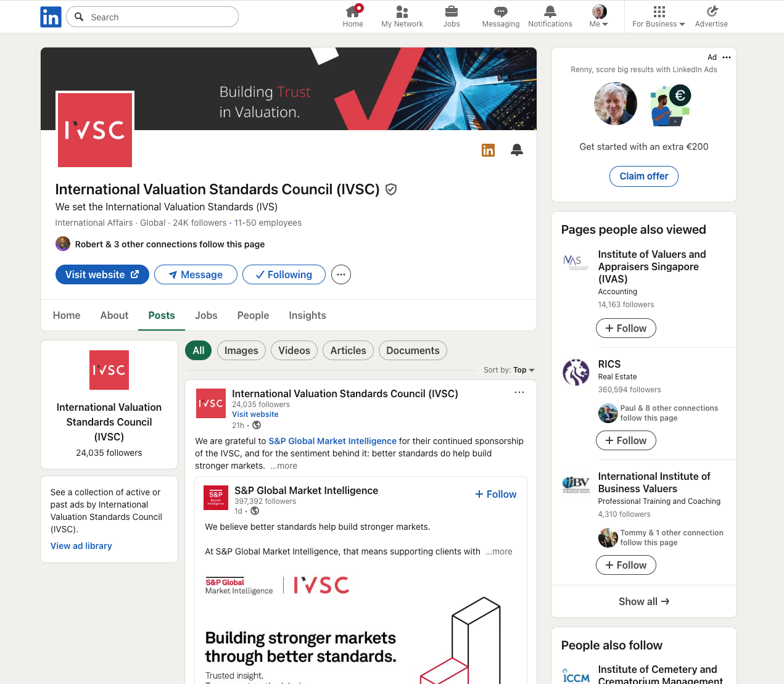Follow Institute of Valuers and Appraisers Singapore
Image resolution: width=784 pixels, height=684 pixels.
[626, 328]
